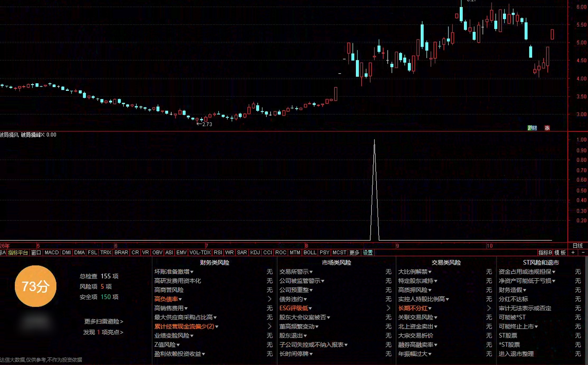Select the MACD indicator tab
588x365 pixels.
pos(52,252)
